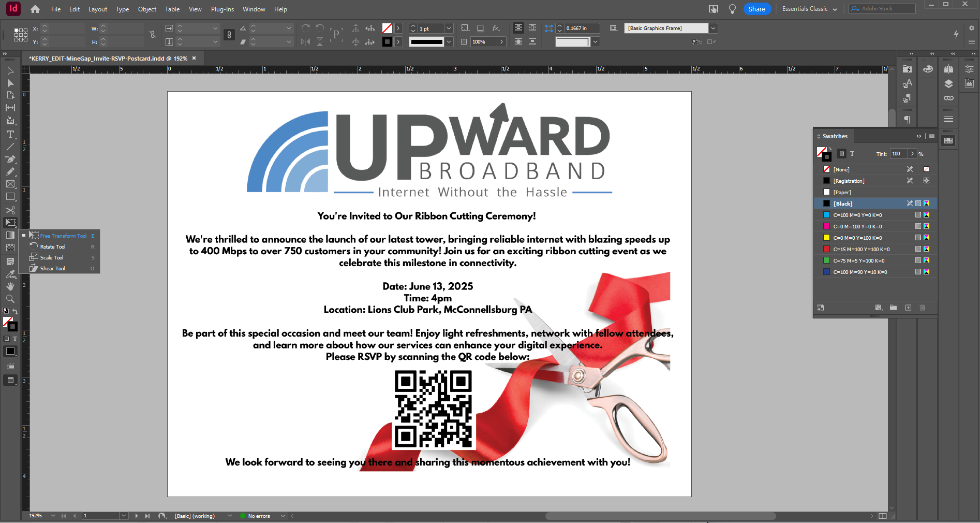Select the Page tool
This screenshot has height=523, width=980.
(x=10, y=95)
